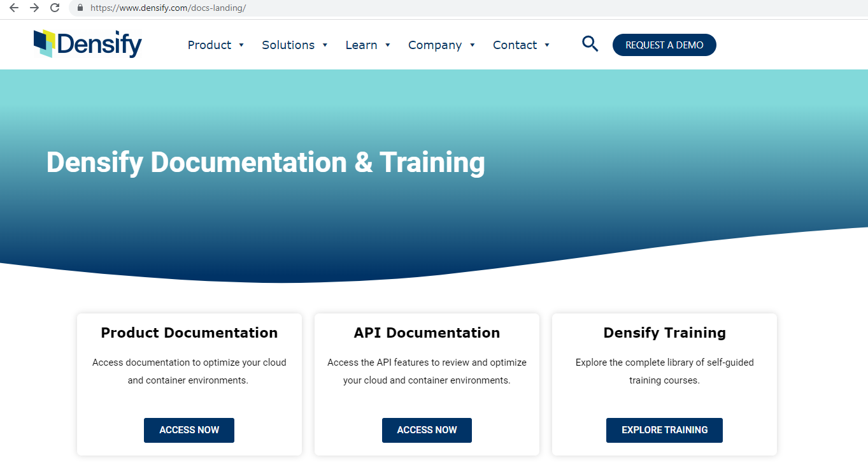Expand the Solutions dropdown arrow
Image resolution: width=868 pixels, height=474 pixels.
[325, 45]
